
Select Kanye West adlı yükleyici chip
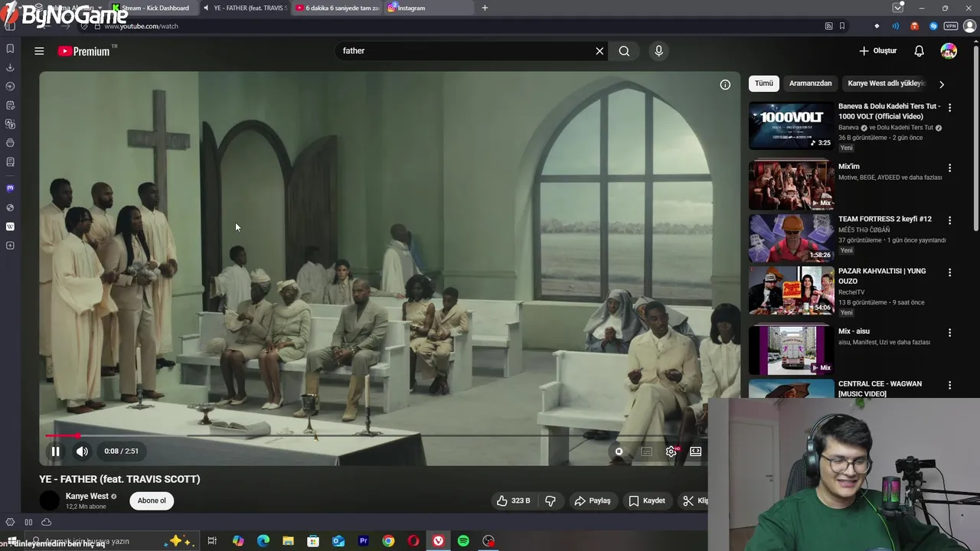[887, 83]
